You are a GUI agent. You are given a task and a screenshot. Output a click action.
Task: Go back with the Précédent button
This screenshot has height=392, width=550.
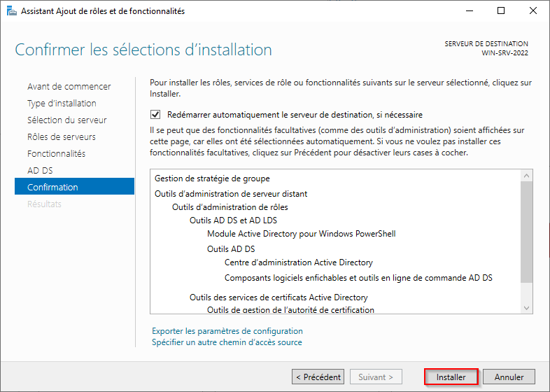[x=318, y=377]
